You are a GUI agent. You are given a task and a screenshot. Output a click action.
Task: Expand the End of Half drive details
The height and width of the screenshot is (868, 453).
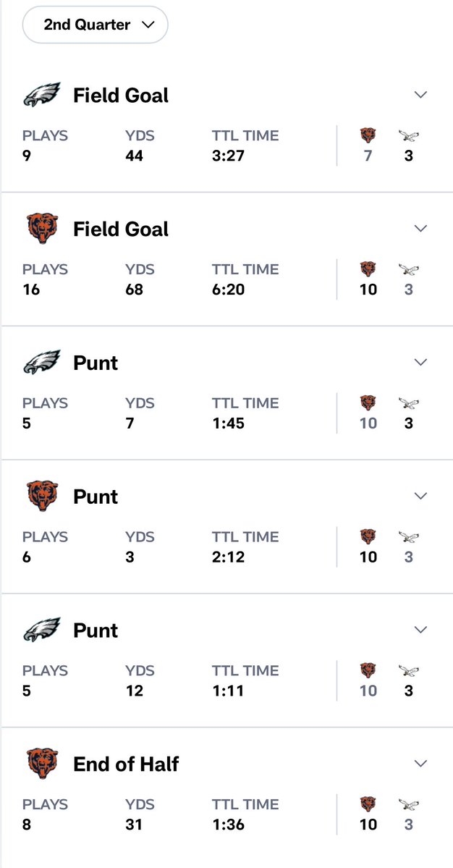pyautogui.click(x=420, y=764)
